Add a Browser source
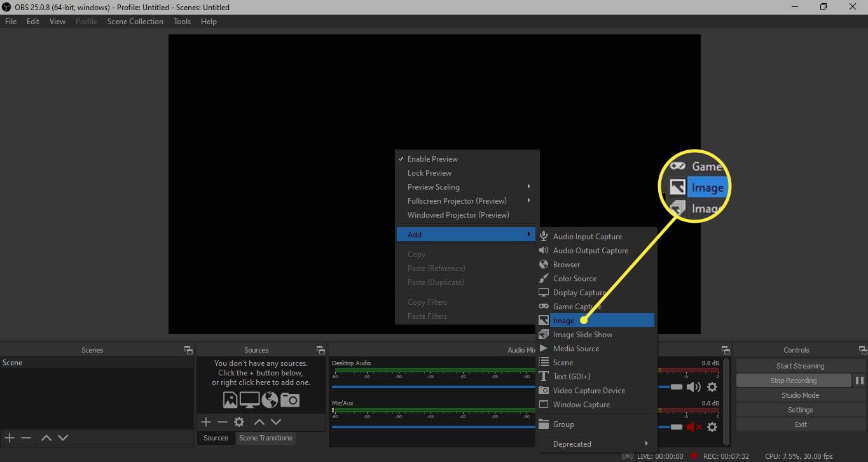868x462 pixels. [x=596, y=265]
